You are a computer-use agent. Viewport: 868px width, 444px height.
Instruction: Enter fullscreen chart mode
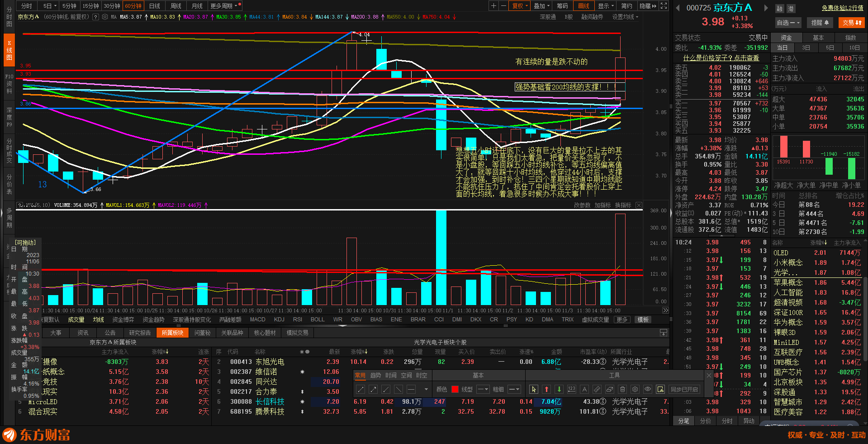664,6
